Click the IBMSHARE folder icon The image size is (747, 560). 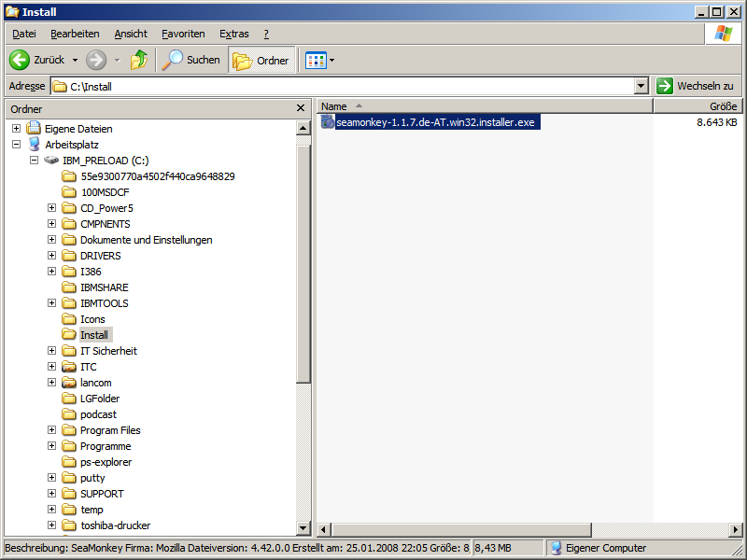[69, 287]
